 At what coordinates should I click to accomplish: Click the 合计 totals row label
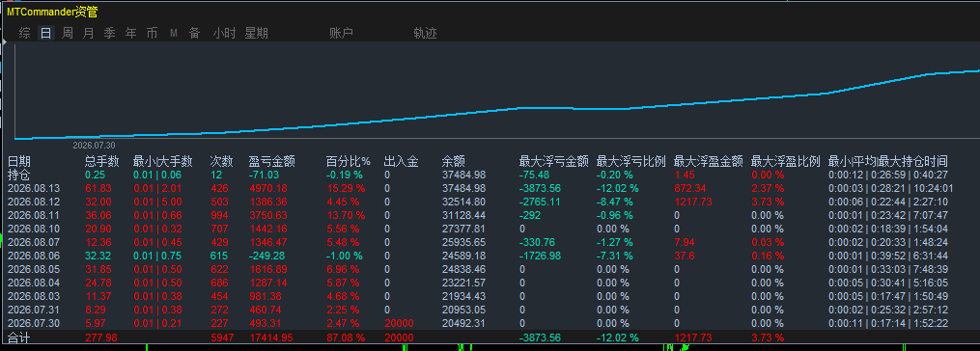pos(18,337)
